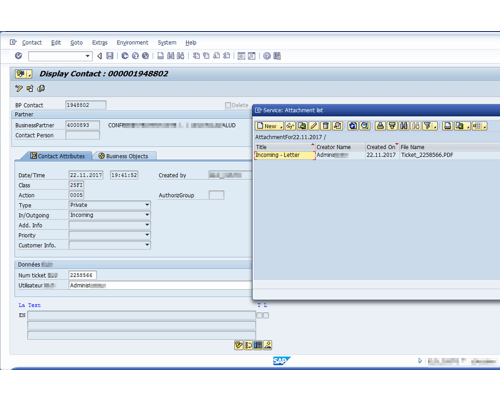500x400 pixels.
Task: Open the Environment menu
Action: 132,43
